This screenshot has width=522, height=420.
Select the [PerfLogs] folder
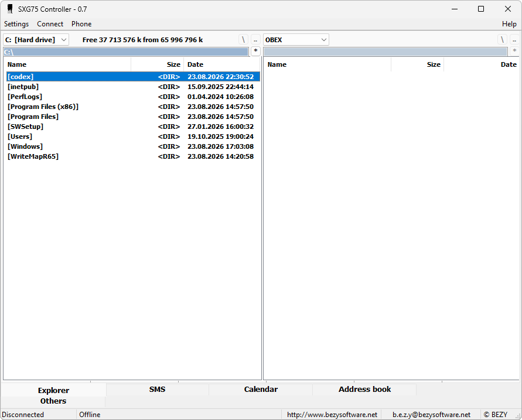133,97
